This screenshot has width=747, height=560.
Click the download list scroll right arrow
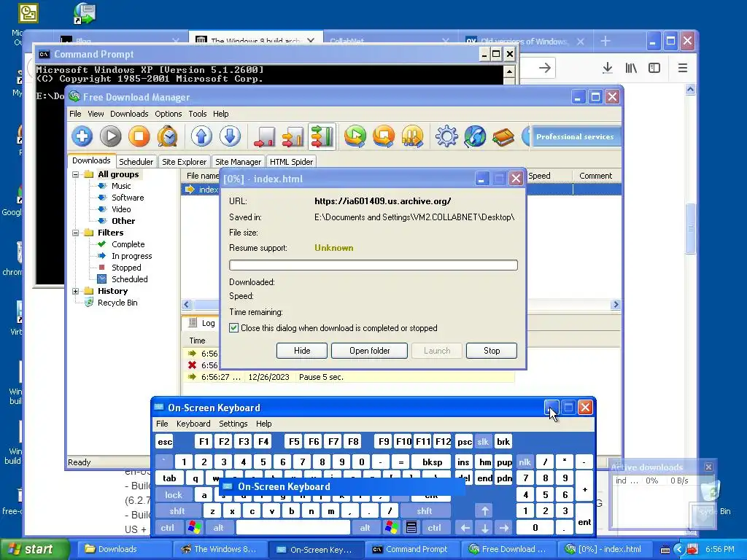[x=616, y=305]
